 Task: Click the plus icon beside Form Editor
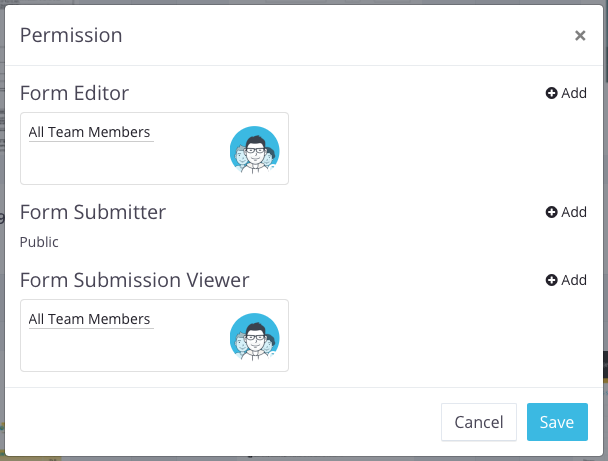551,93
